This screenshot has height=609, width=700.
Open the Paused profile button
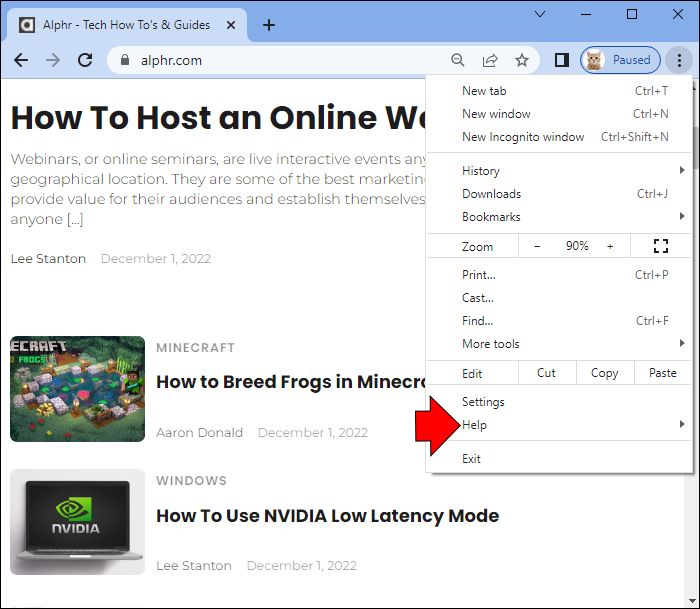(620, 60)
